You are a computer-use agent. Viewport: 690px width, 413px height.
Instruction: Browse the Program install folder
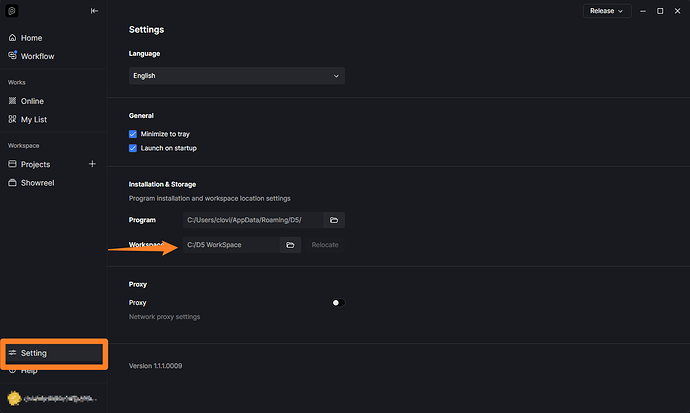tap(334, 220)
